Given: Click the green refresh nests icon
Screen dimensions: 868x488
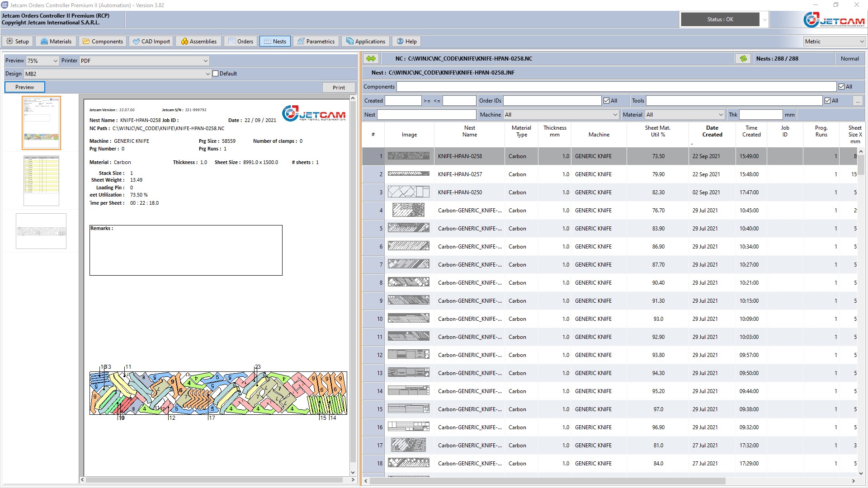Looking at the screenshot, I should coord(743,59).
